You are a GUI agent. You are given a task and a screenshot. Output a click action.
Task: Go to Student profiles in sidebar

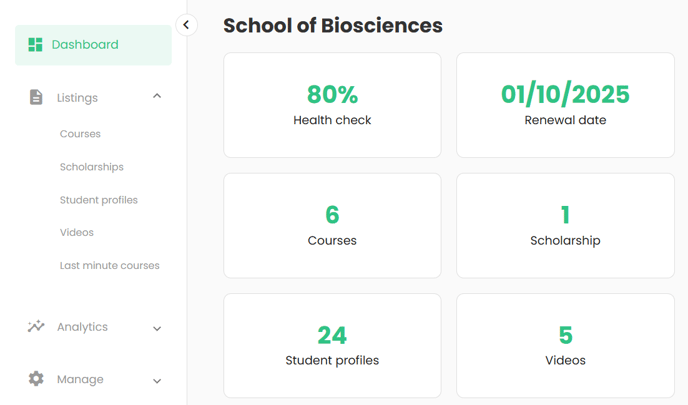click(x=99, y=200)
